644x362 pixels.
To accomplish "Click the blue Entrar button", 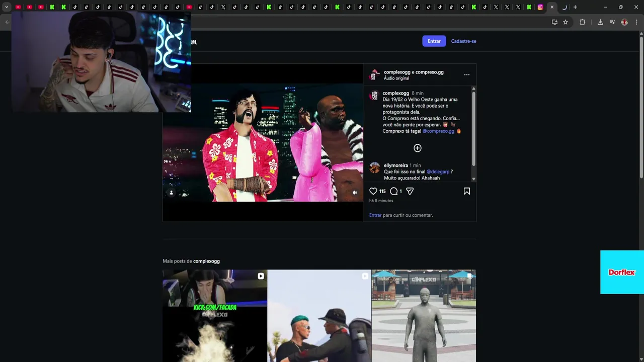I will pyautogui.click(x=434, y=41).
